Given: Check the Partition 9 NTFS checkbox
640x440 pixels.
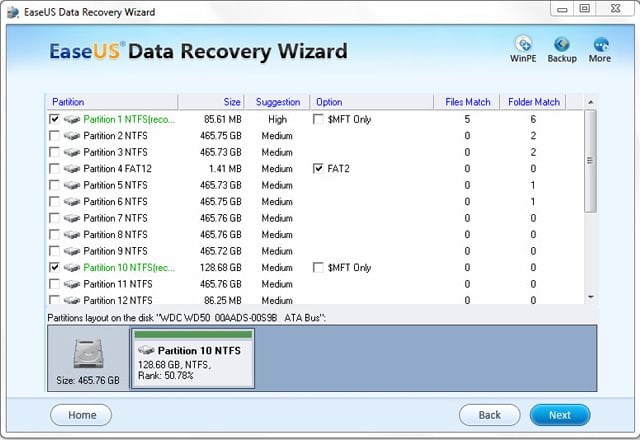Looking at the screenshot, I should [54, 251].
